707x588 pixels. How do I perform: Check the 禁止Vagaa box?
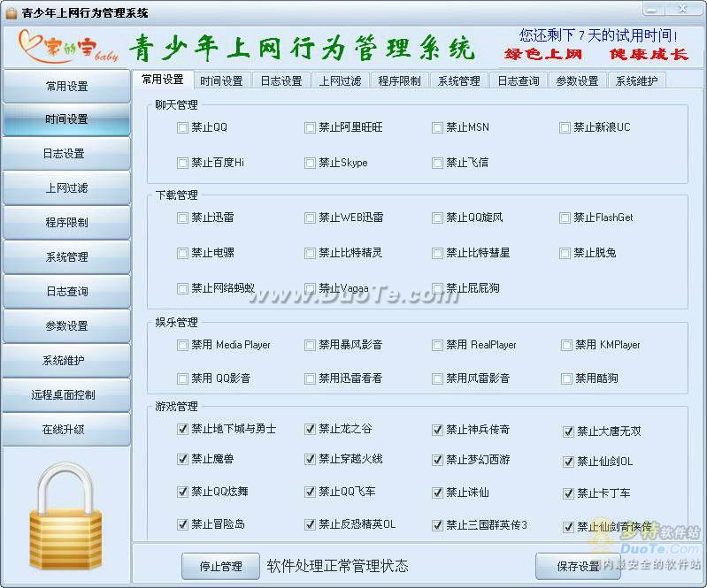coord(310,289)
